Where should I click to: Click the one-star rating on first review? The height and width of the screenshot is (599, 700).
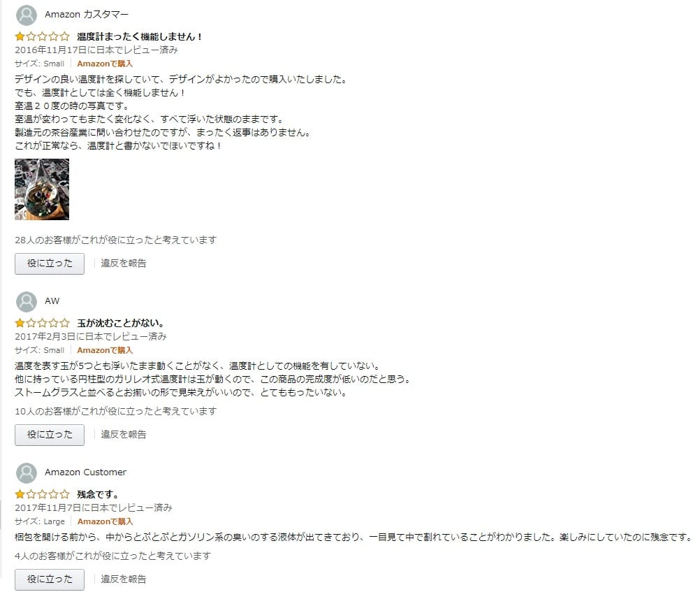tap(43, 36)
